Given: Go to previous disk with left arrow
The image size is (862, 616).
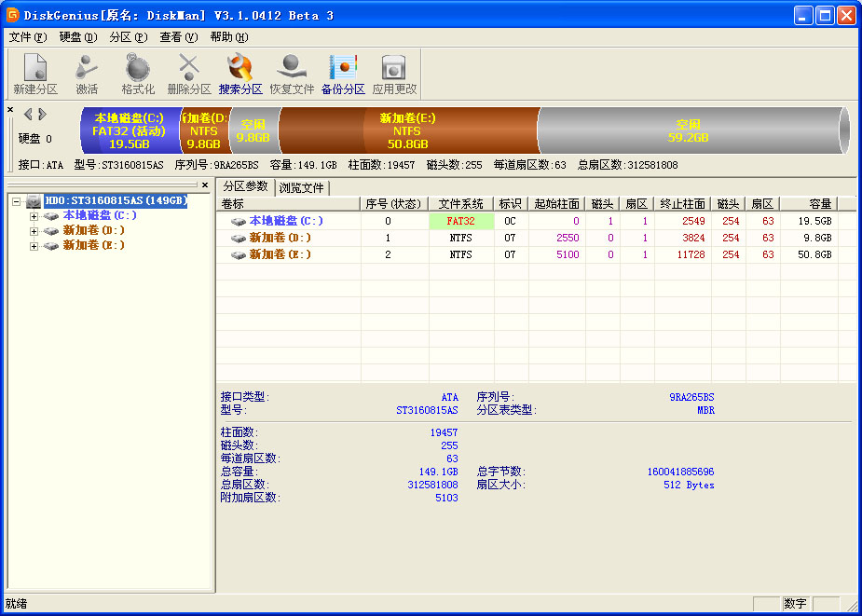Looking at the screenshot, I should point(28,115).
